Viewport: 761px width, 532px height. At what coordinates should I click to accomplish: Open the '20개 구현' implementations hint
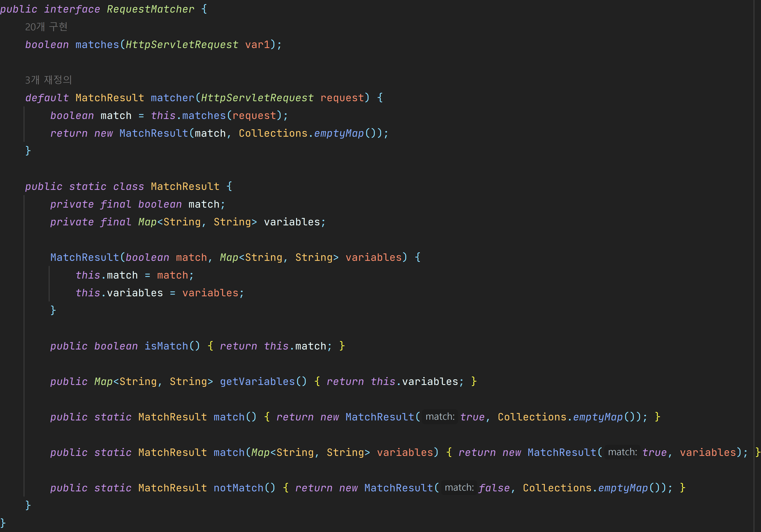coord(46,27)
